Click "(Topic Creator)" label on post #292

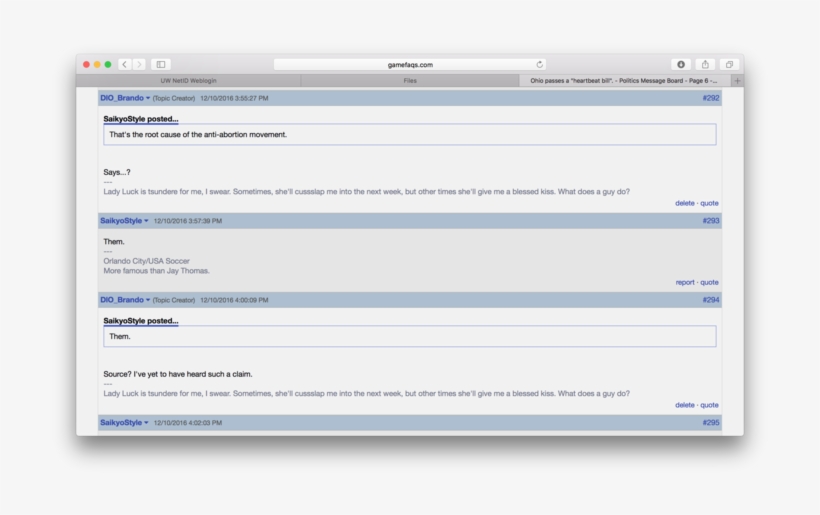174,98
